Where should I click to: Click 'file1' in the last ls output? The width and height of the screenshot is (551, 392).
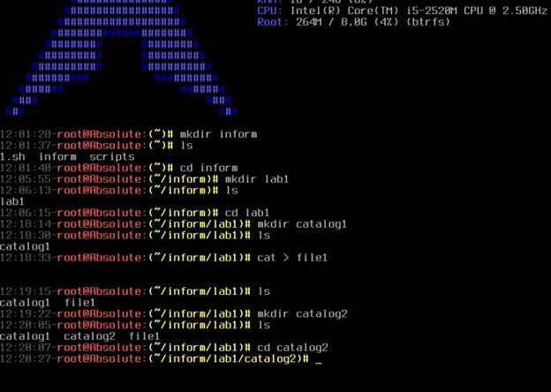click(144, 336)
